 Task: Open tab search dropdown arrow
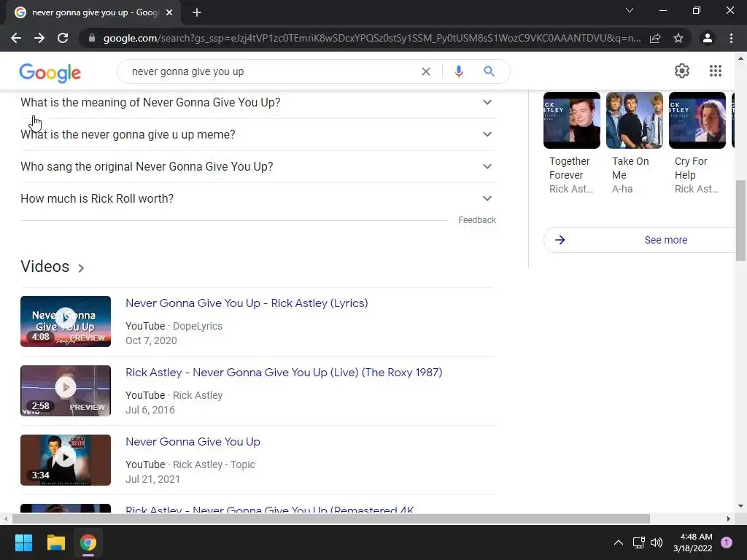[630, 10]
